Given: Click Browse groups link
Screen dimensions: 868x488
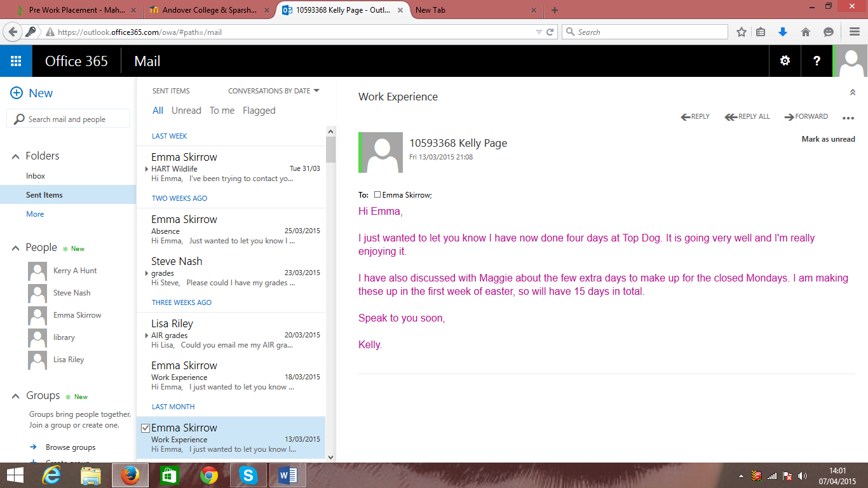Looking at the screenshot, I should [71, 447].
